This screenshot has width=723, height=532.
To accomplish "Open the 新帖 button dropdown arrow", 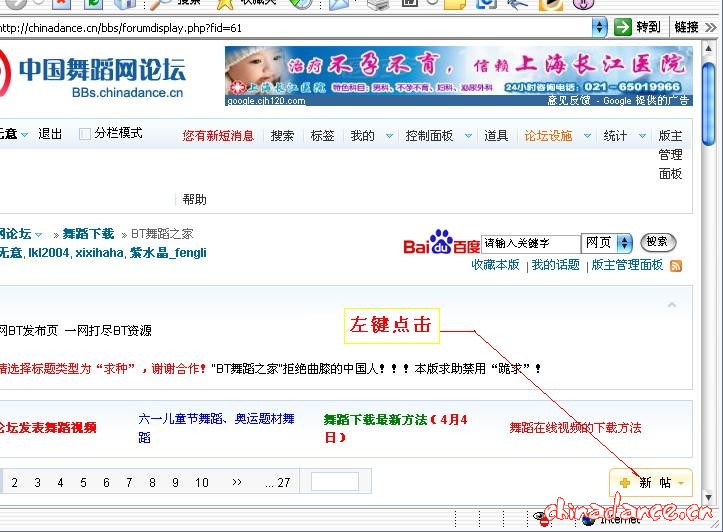I will pos(681,483).
